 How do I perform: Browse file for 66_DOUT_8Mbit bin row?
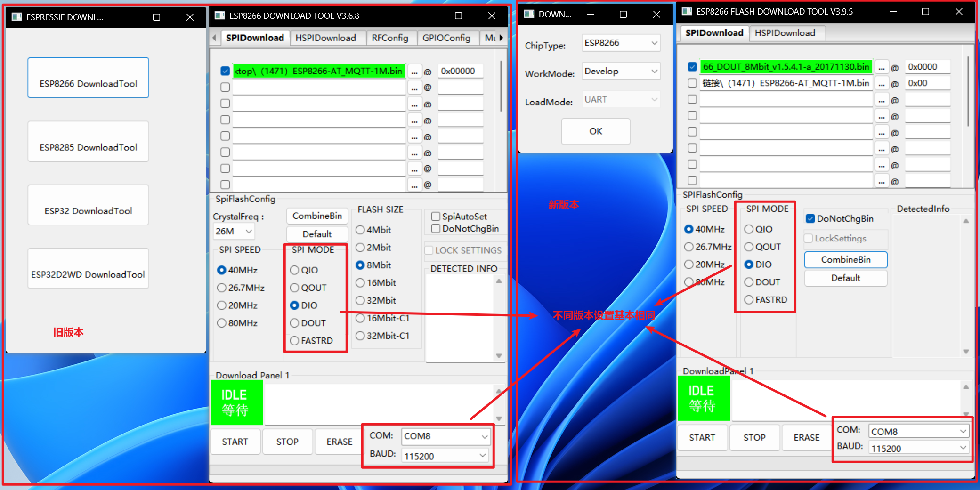pos(882,67)
